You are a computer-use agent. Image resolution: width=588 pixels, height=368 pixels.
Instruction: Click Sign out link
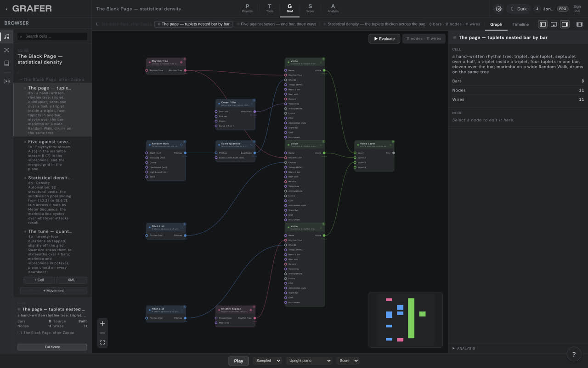click(x=577, y=9)
